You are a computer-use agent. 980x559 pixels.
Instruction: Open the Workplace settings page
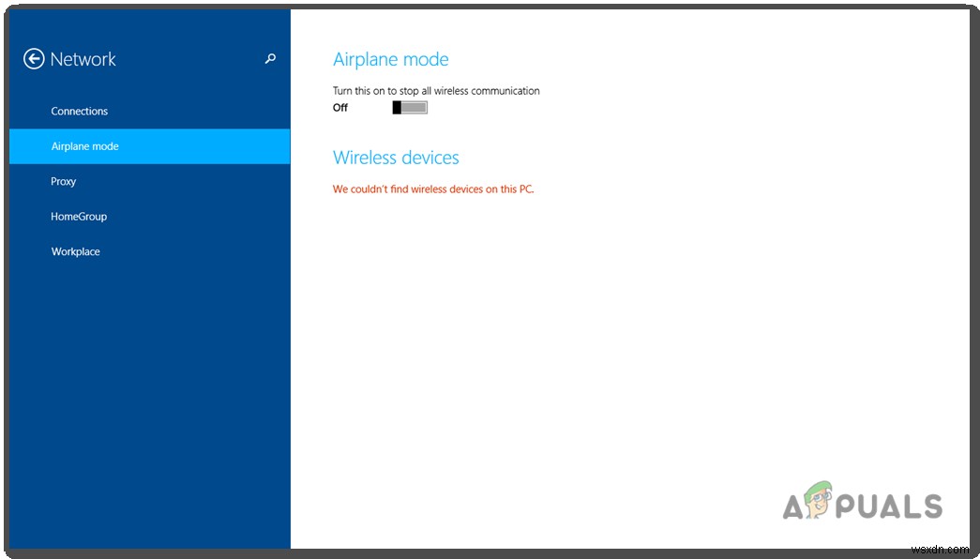[150, 251]
